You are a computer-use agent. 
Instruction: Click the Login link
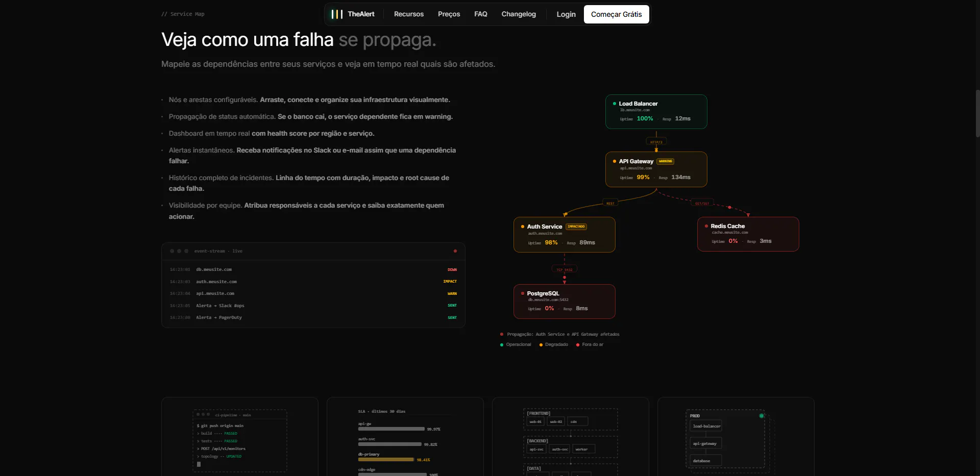[566, 14]
